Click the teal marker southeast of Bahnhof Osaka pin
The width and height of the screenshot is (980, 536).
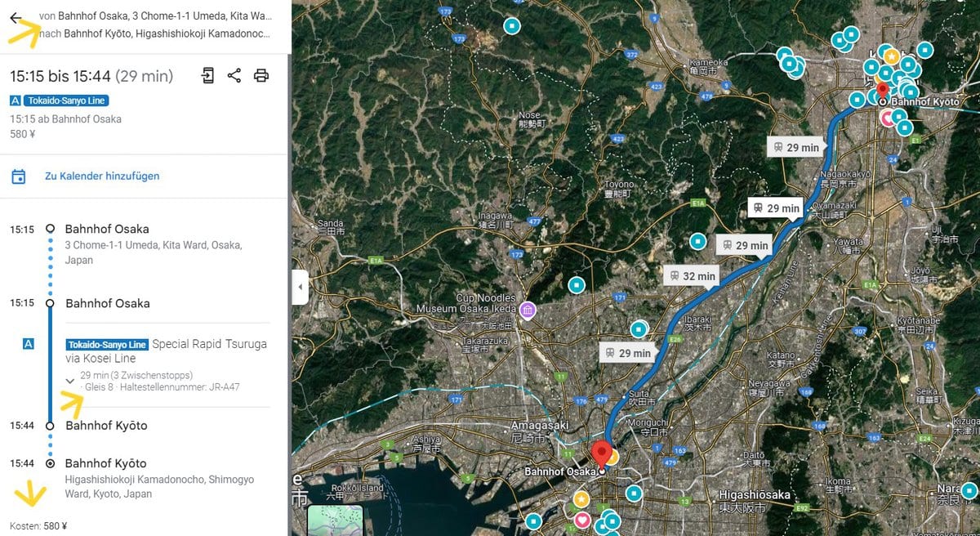coord(633,494)
